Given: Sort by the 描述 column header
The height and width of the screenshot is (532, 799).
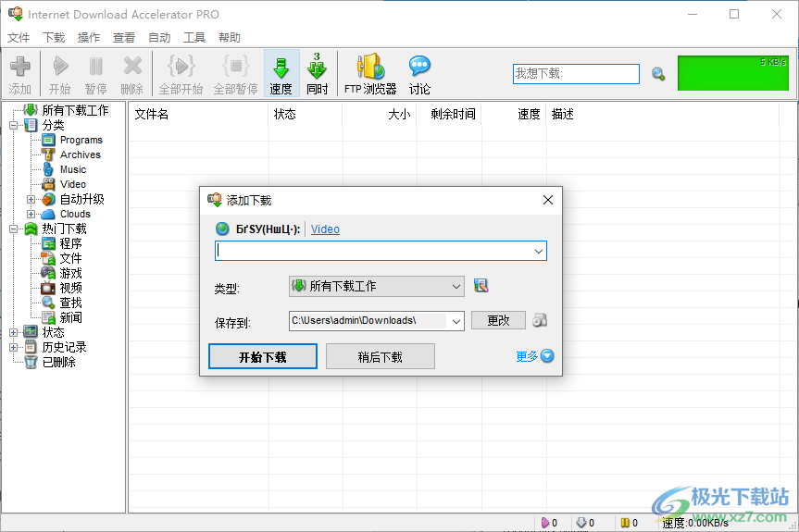Looking at the screenshot, I should (x=662, y=114).
